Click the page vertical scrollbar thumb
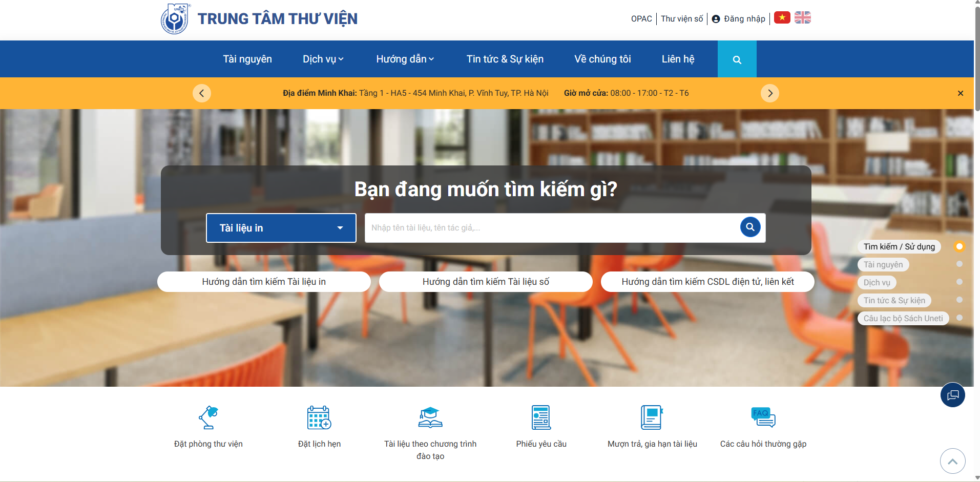This screenshot has width=980, height=482. click(x=977, y=59)
